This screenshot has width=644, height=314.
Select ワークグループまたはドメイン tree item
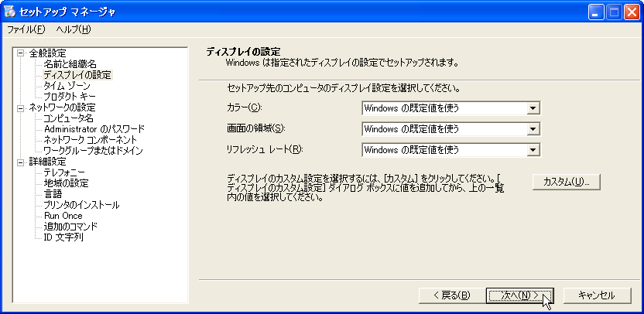click(93, 151)
